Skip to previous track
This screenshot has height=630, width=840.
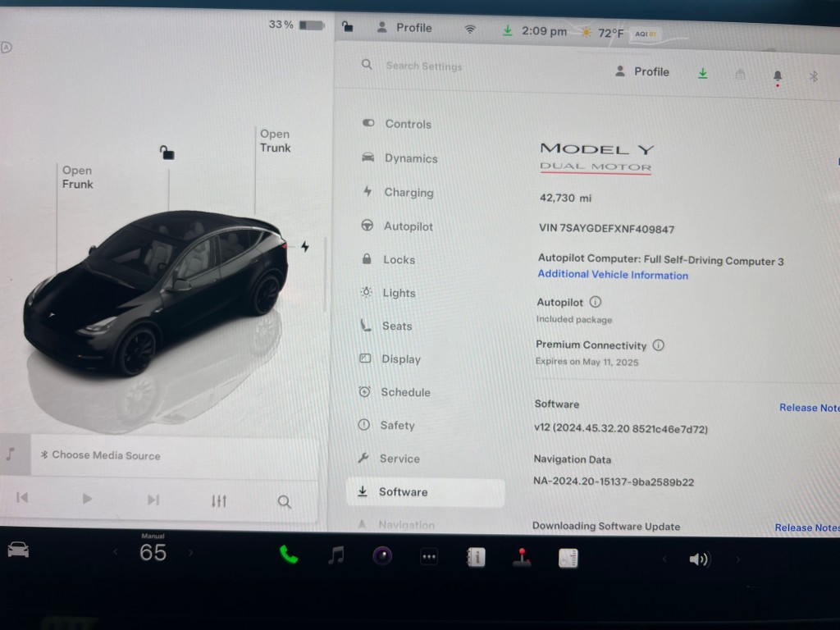click(22, 498)
